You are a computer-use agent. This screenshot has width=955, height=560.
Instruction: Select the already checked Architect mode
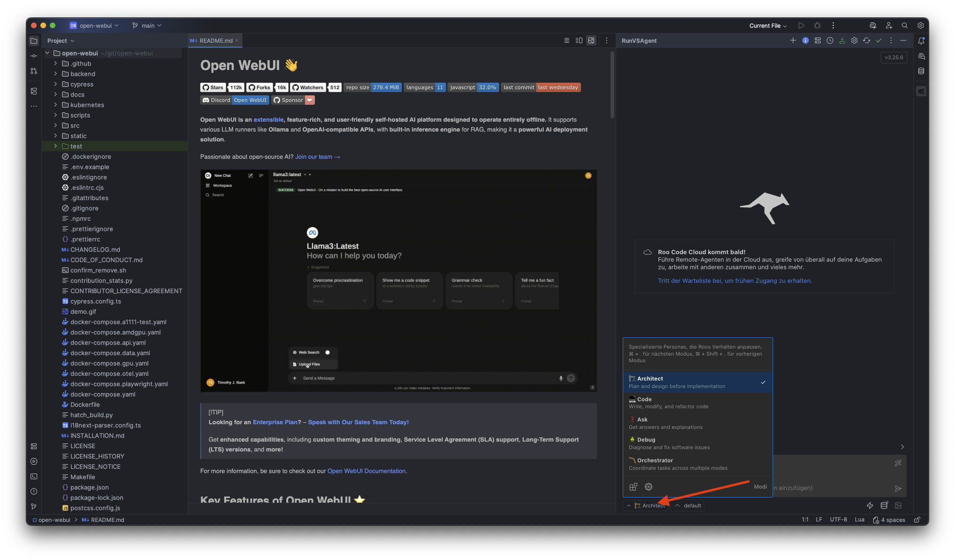point(697,382)
